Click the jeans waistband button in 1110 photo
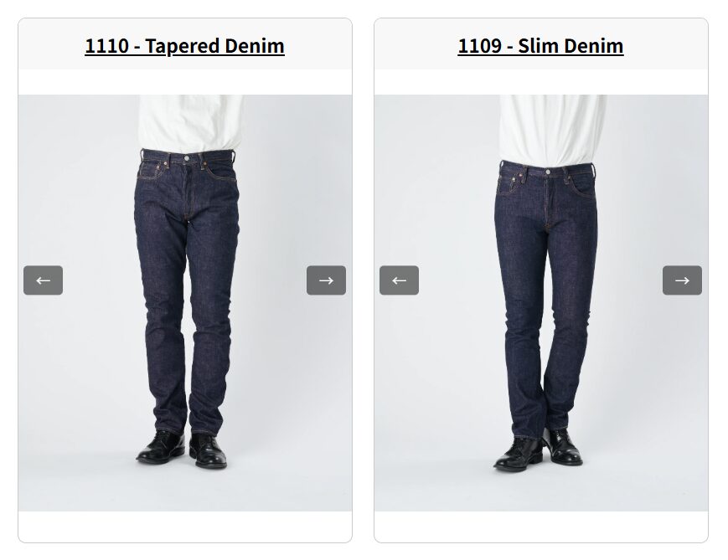 point(187,158)
